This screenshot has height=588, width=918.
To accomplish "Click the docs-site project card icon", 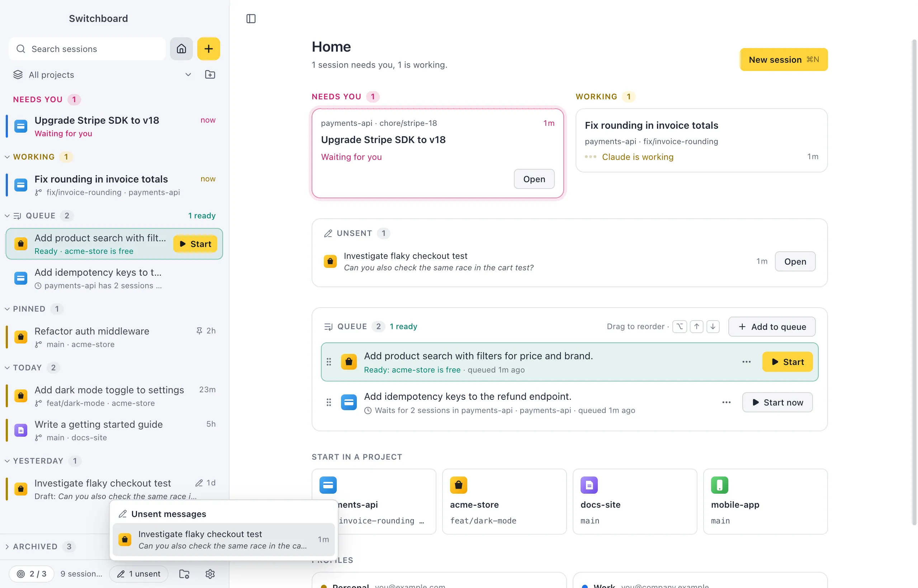I will pyautogui.click(x=589, y=485).
